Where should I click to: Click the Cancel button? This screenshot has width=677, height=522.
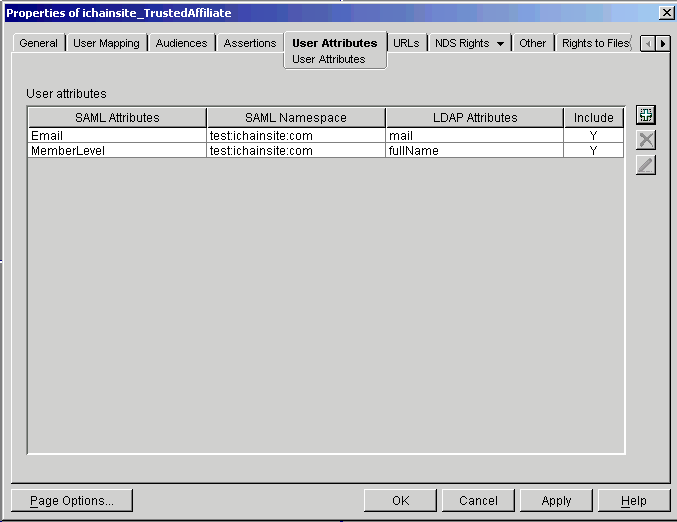tap(478, 500)
